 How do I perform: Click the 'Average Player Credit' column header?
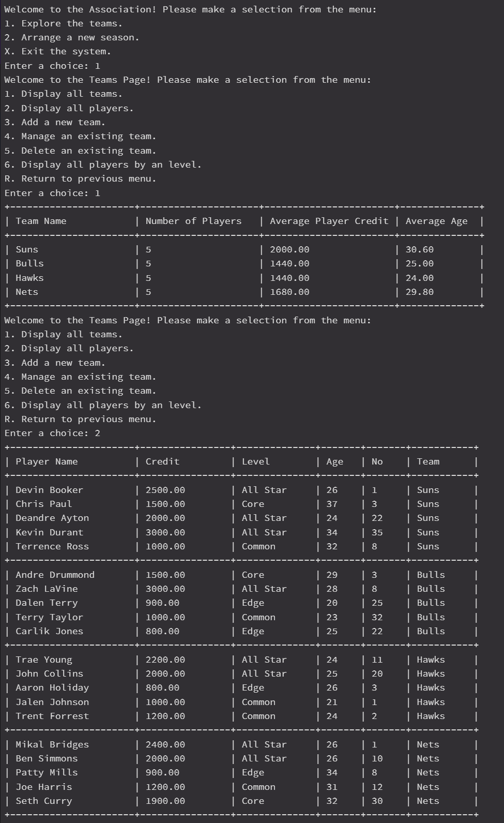coord(329,221)
